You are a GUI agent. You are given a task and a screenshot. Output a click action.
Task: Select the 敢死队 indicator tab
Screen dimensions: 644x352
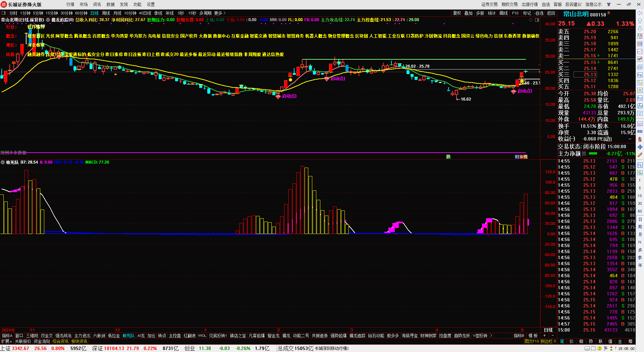coord(128,336)
